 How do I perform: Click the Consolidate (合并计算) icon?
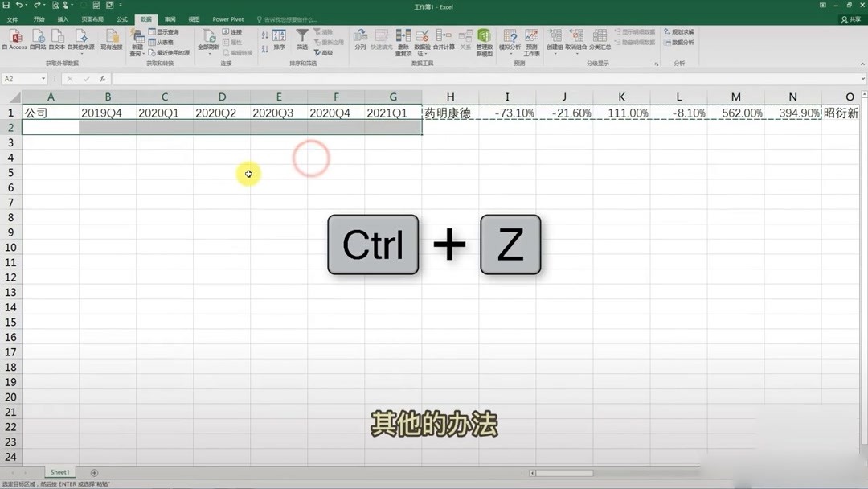coord(443,40)
